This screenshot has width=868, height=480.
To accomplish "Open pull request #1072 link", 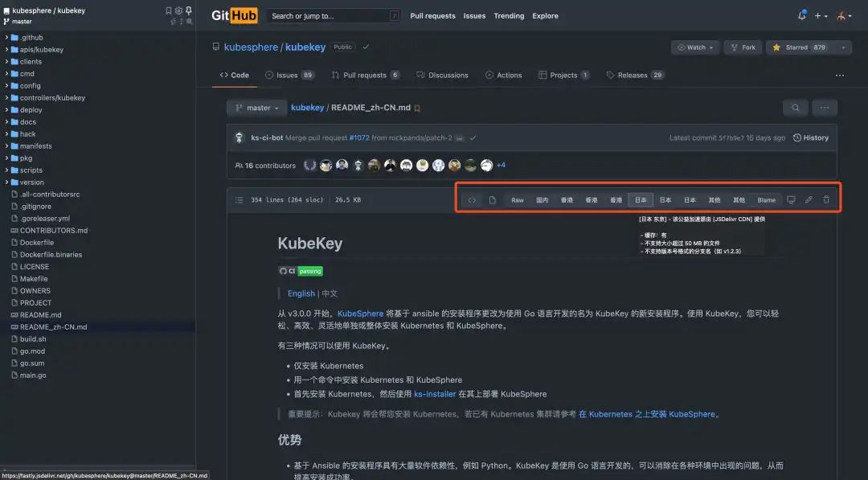I will tap(359, 137).
